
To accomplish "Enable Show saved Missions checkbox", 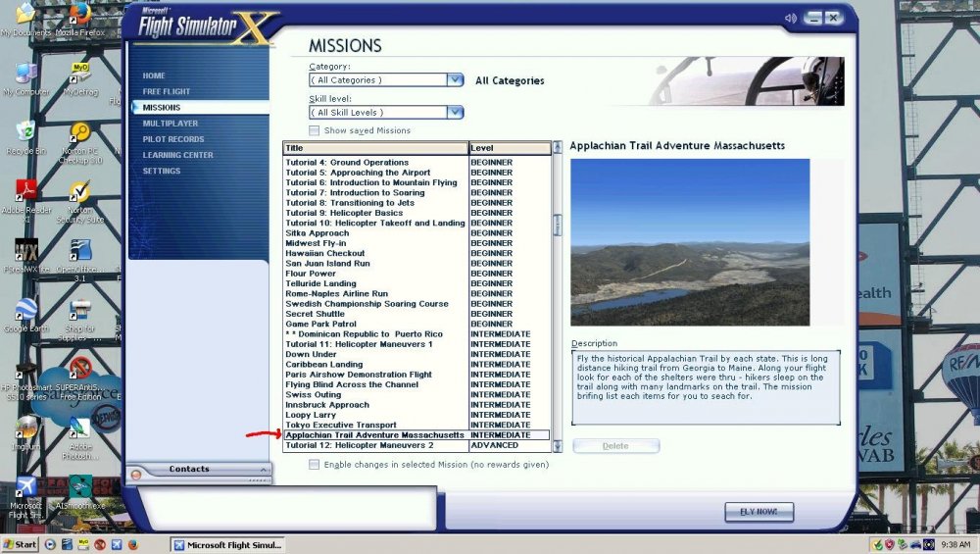I will tap(314, 130).
